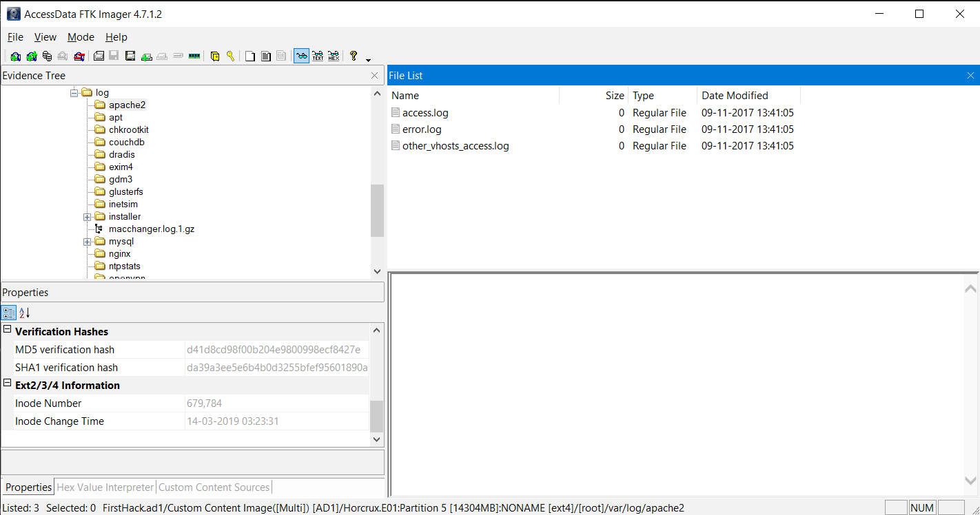Screen dimensions: 980x515
Task: Click the Add Evidence Item toolbar icon
Action: (x=15, y=56)
